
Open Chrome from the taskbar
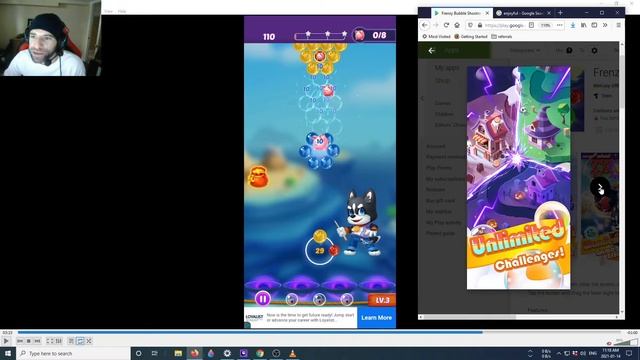pos(260,353)
